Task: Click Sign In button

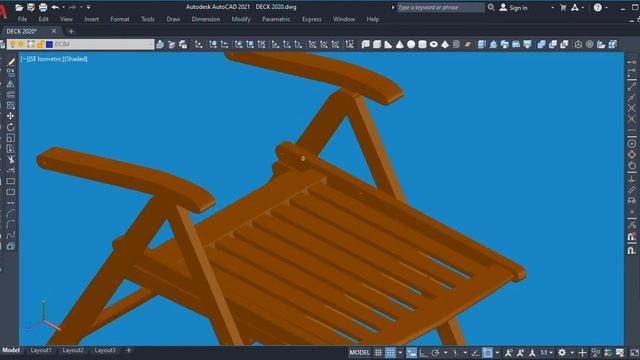Action: 513,7
